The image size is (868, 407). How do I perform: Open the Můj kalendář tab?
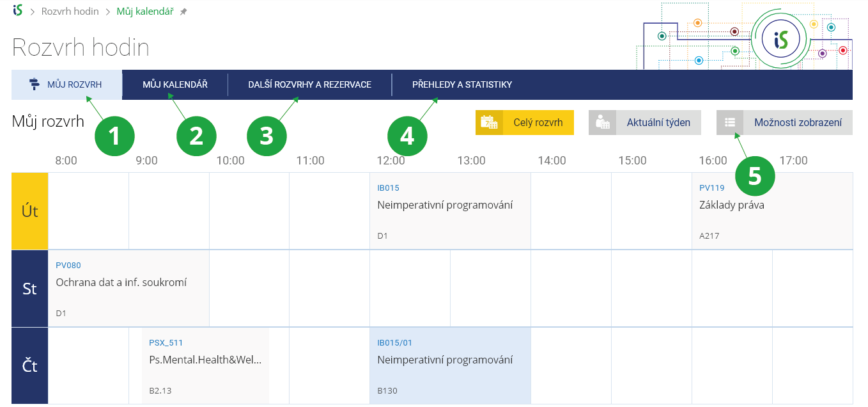(174, 84)
